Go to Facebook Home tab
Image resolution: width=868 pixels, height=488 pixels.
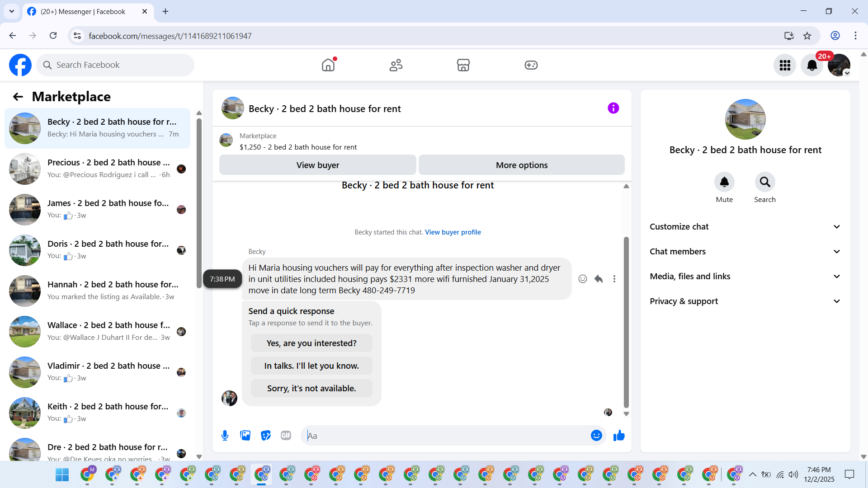click(328, 65)
